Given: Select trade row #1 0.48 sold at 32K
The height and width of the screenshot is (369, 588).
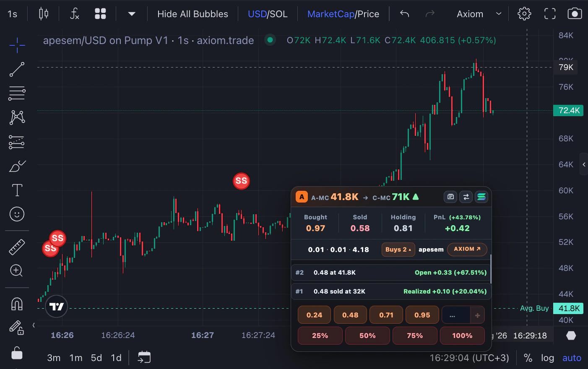Looking at the screenshot, I should coord(390,291).
